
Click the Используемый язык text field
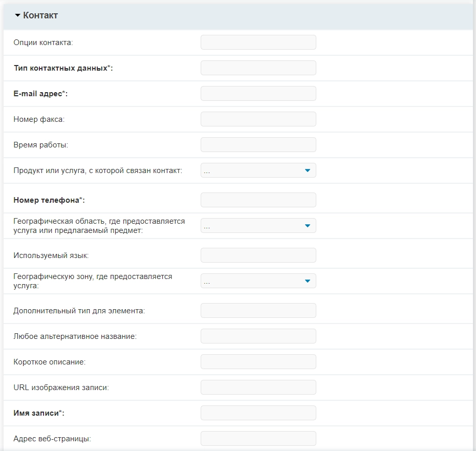(x=258, y=255)
